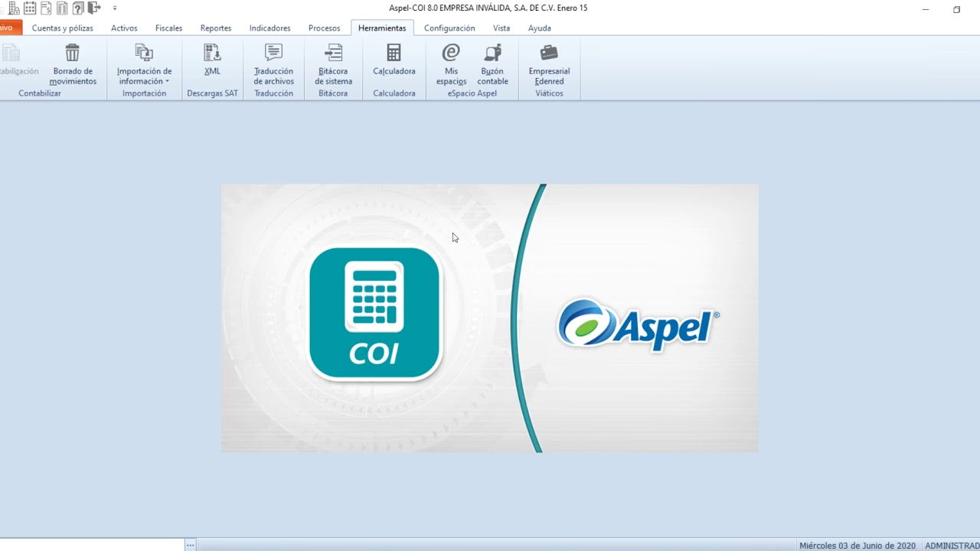Screen dimensions: 980x551
Task: Click the XML Descargas SAT icon
Action: tap(212, 60)
